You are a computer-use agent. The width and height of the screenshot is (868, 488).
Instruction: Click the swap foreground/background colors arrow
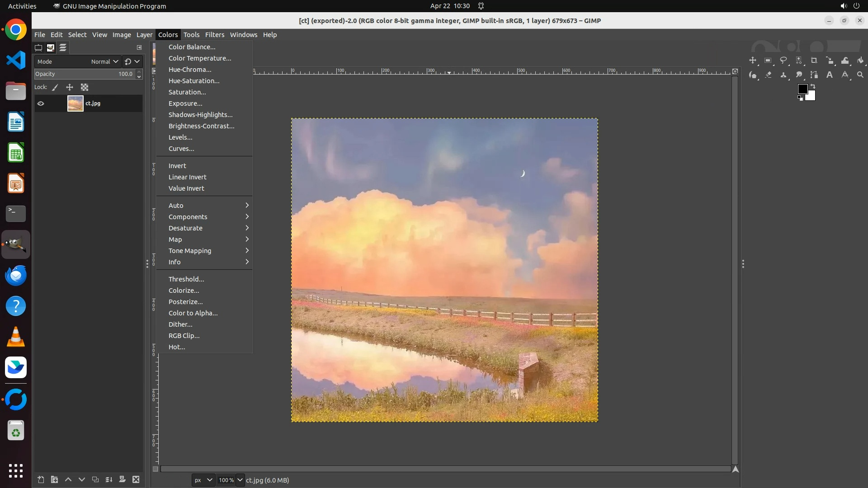pyautogui.click(x=813, y=86)
